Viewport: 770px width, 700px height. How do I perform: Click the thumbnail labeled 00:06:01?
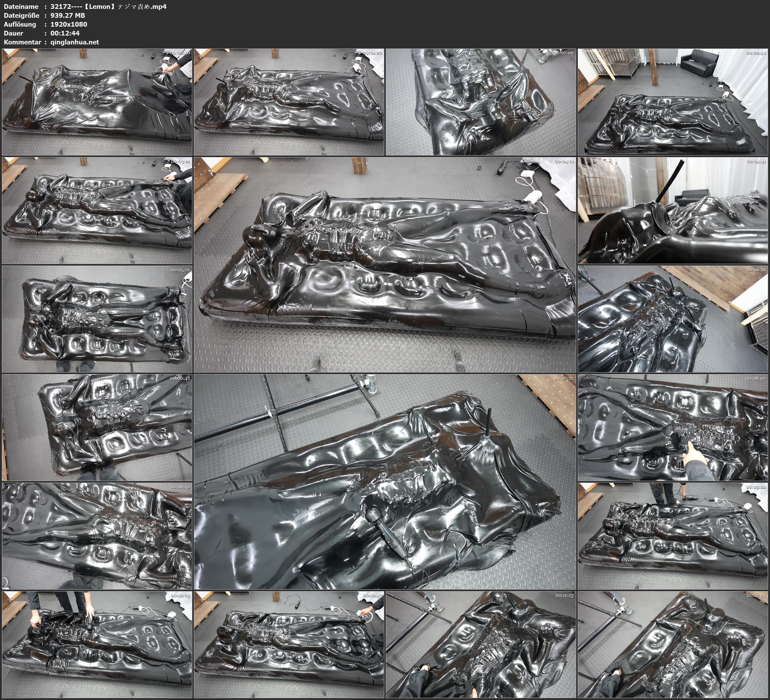coord(673,319)
